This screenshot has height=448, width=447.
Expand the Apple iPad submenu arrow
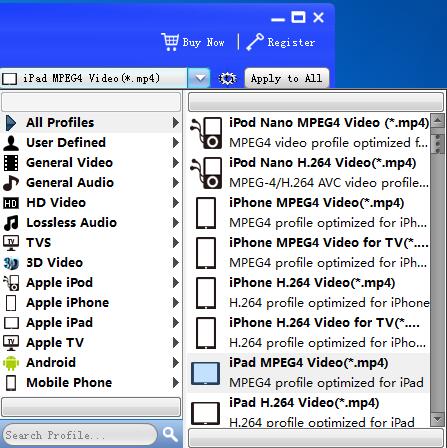[175, 323]
